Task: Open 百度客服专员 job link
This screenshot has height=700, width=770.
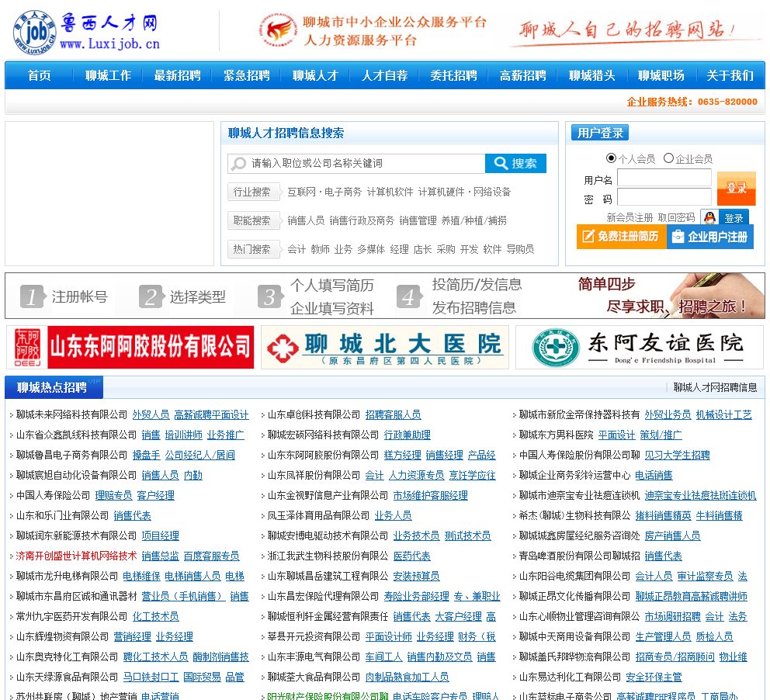Action: coord(211,556)
